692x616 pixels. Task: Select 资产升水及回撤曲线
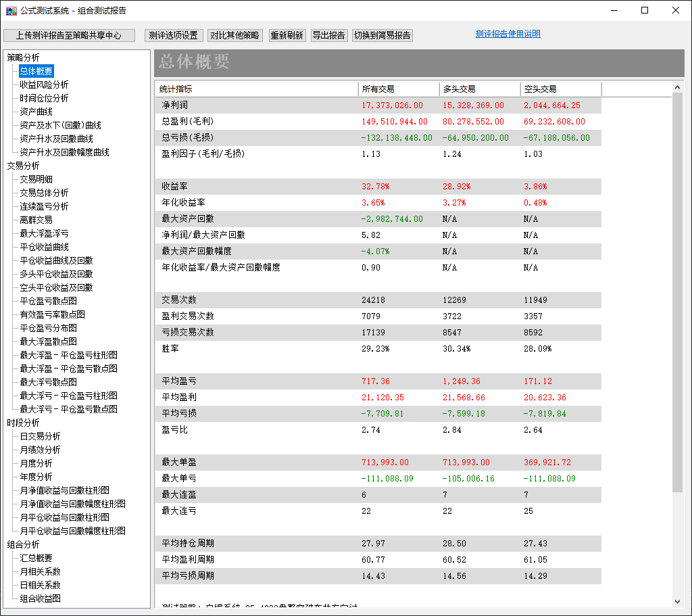(57, 139)
